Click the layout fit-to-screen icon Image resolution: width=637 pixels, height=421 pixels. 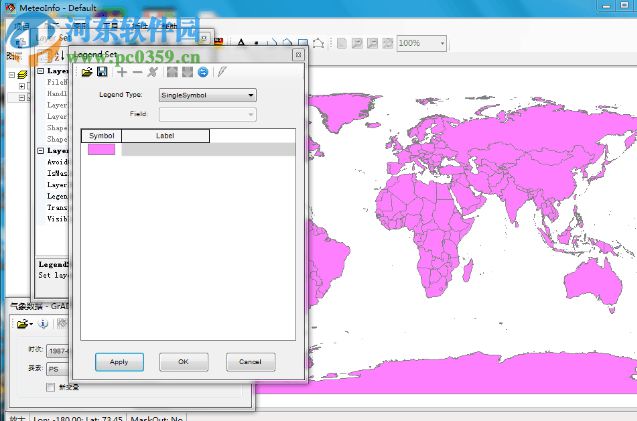click(388, 43)
